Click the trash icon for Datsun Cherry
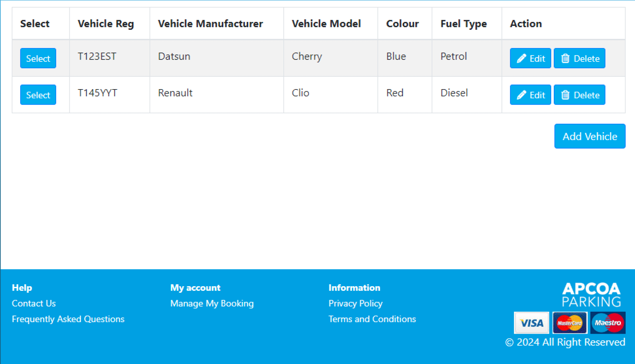The height and width of the screenshot is (364, 635). [565, 58]
